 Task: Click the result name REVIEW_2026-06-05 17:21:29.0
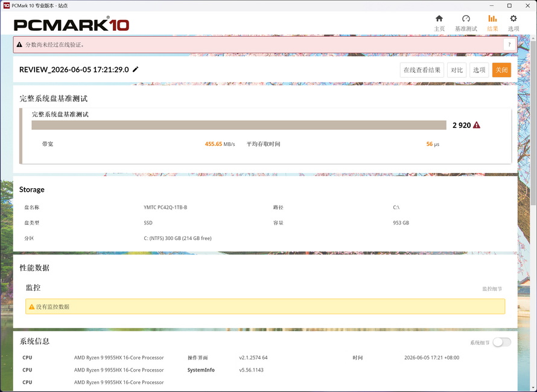(74, 69)
